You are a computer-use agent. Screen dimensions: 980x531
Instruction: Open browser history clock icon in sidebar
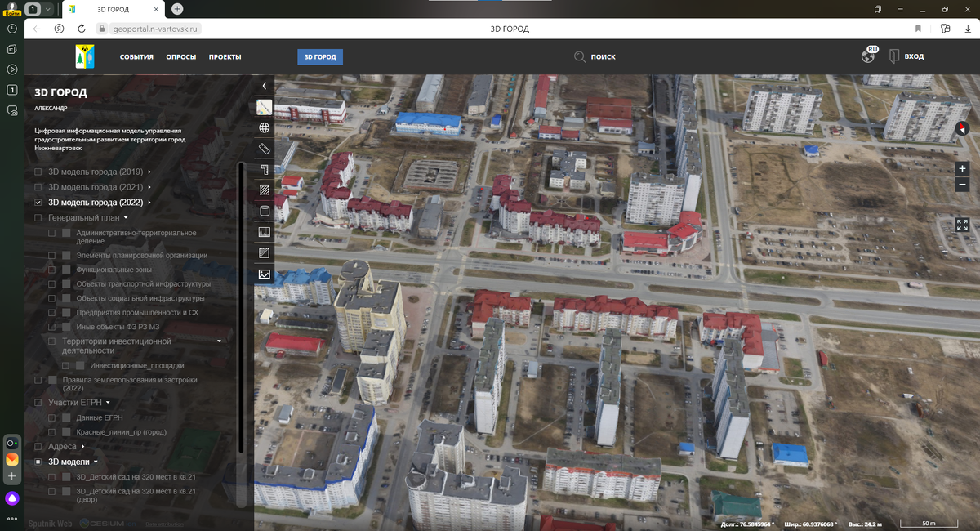(x=12, y=29)
